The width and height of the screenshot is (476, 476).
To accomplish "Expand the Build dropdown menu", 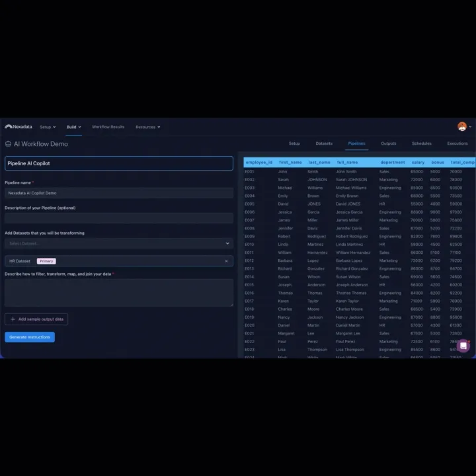I will [74, 127].
